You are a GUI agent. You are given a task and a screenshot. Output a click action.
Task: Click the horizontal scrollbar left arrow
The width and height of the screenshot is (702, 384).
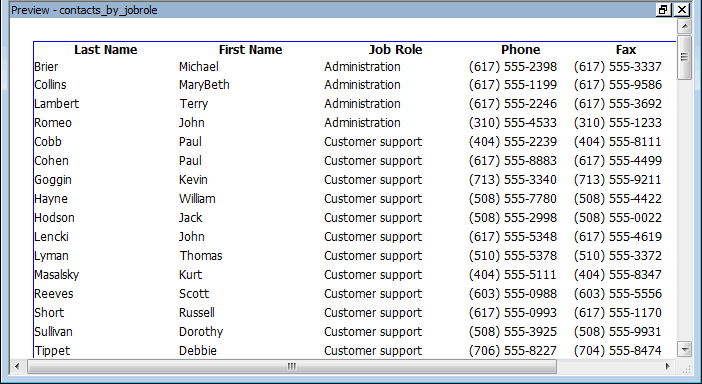coord(17,367)
